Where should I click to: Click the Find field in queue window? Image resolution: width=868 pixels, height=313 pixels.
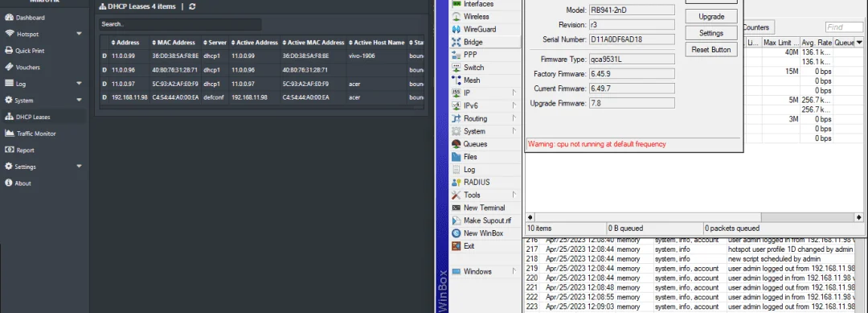coord(844,27)
